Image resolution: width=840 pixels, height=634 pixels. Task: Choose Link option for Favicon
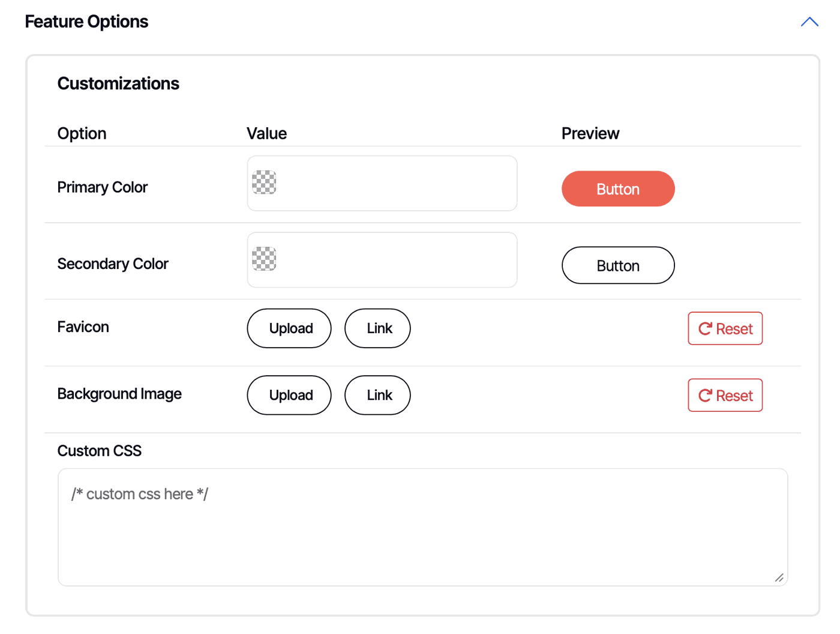click(377, 328)
